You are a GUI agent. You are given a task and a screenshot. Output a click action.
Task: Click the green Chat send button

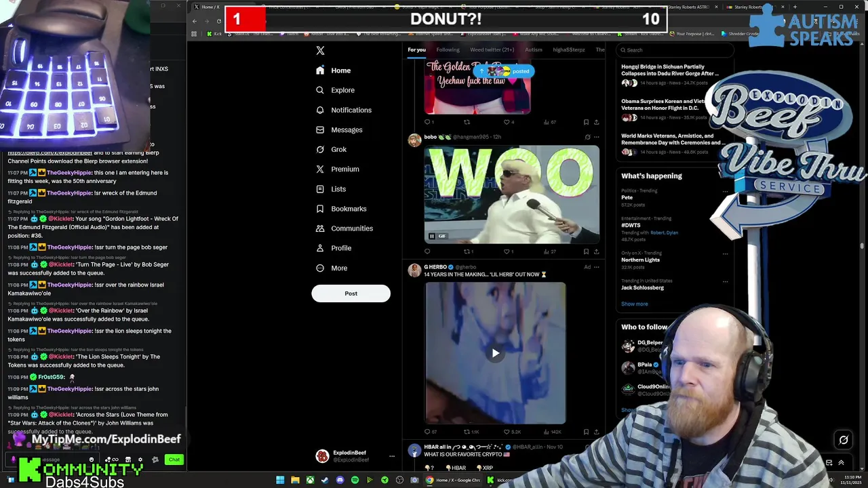pyautogui.click(x=174, y=460)
